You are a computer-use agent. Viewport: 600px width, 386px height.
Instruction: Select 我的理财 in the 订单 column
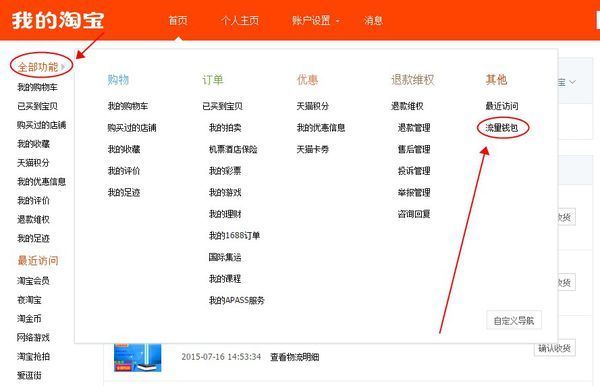click(225, 214)
